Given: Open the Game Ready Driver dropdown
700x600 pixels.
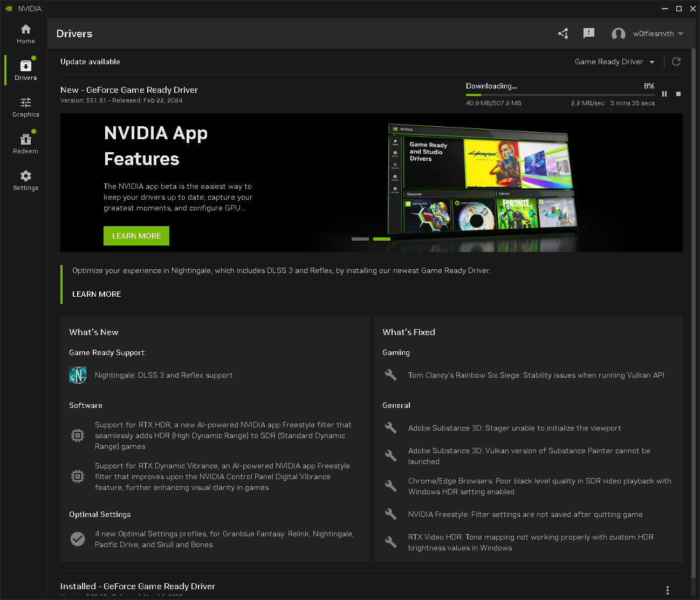Looking at the screenshot, I should pyautogui.click(x=614, y=62).
